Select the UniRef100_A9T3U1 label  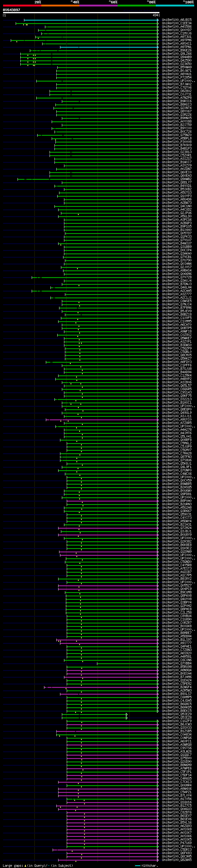[x=177, y=37]
